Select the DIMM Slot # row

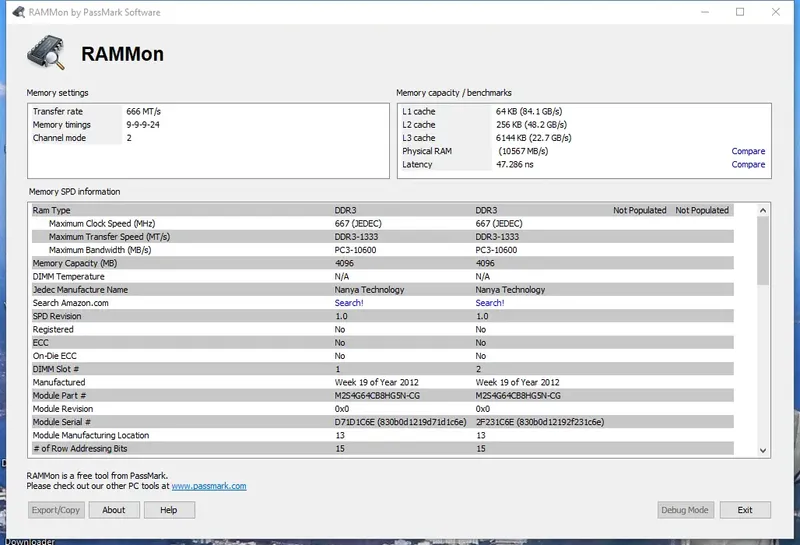click(383, 369)
